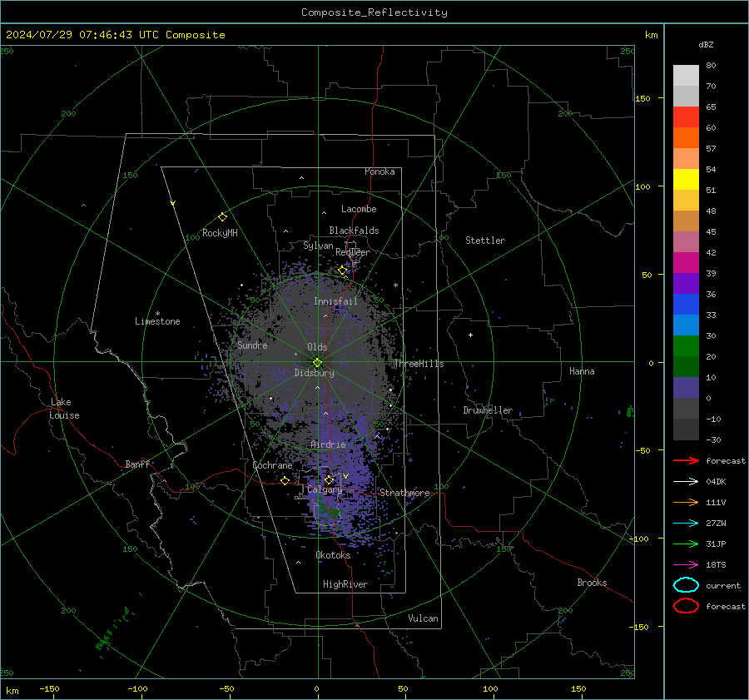Click the Didsbury city label
The image size is (749, 700).
(x=315, y=373)
